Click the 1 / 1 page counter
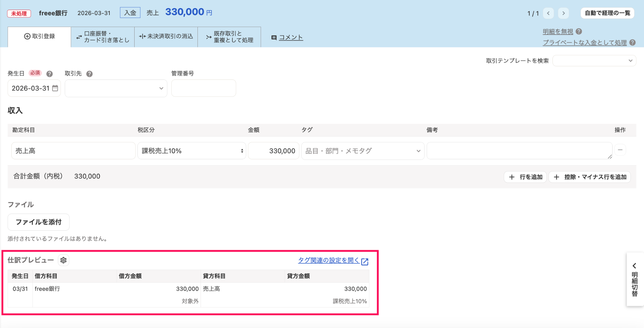This screenshot has height=328, width=644. 533,14
